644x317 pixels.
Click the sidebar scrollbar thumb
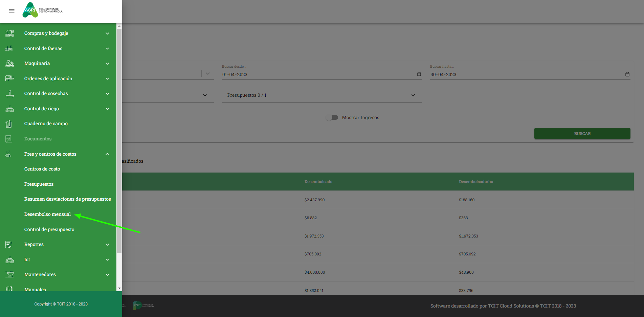[119, 141]
